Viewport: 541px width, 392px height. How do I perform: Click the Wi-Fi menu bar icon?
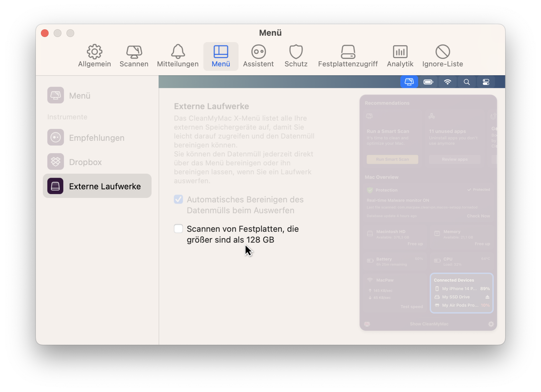tap(447, 82)
